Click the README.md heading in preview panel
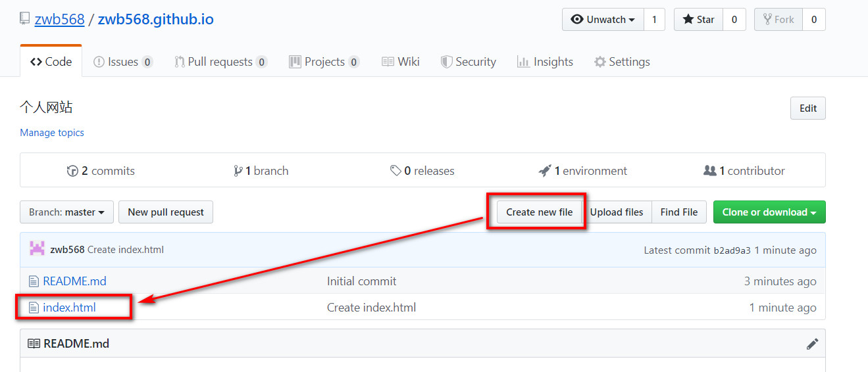This screenshot has height=372, width=868. [x=76, y=344]
